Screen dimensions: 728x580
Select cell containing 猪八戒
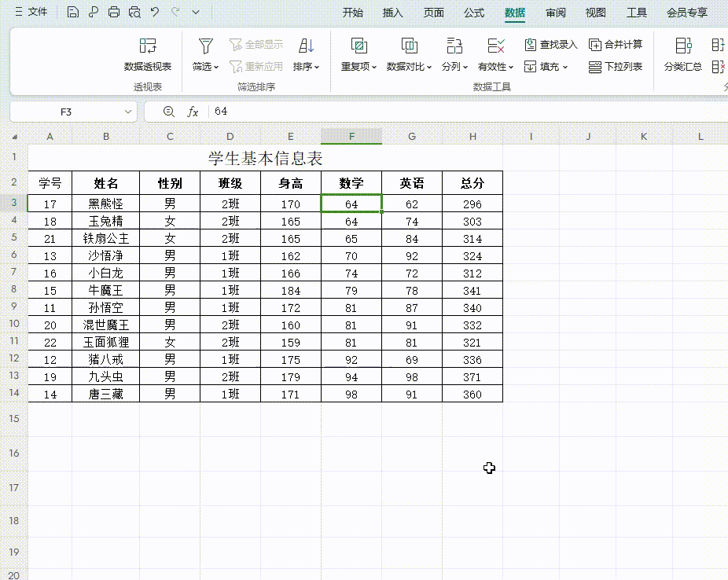tap(106, 360)
